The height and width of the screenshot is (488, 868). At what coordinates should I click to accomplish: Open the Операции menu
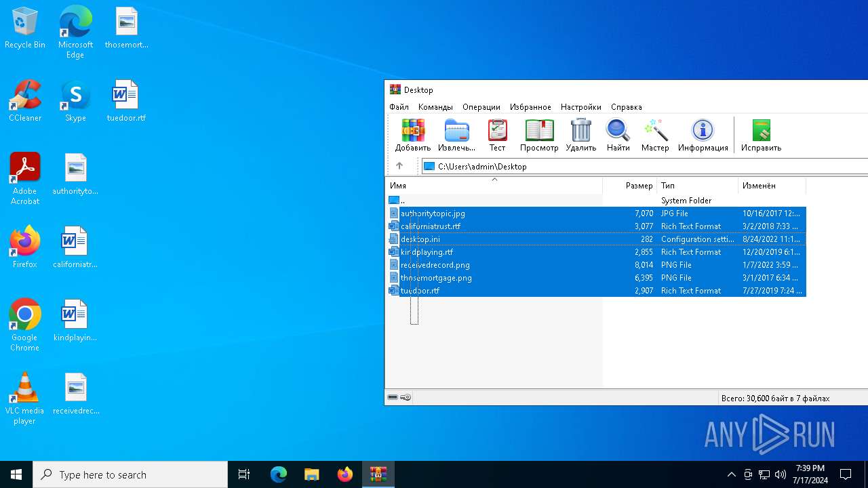tap(481, 107)
